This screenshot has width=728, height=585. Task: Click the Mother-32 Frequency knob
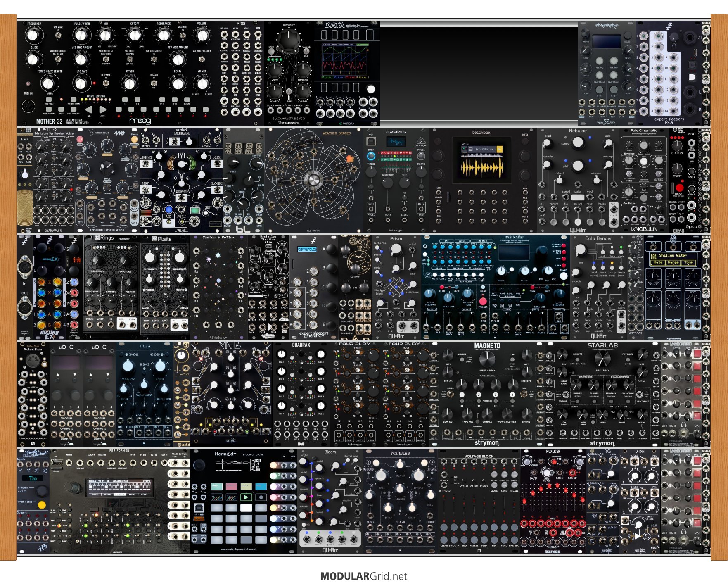[x=34, y=35]
